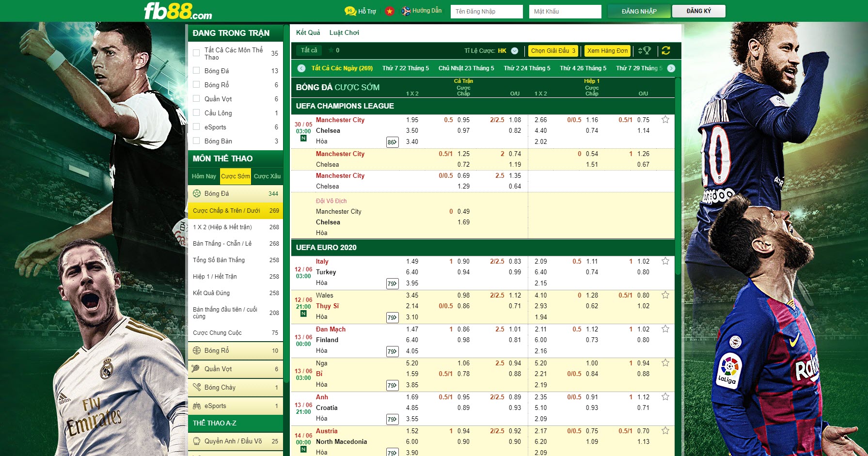The width and height of the screenshot is (868, 456).
Task: Check the Tất Cả Các Môn Thể Thao box
Action: [x=196, y=53]
